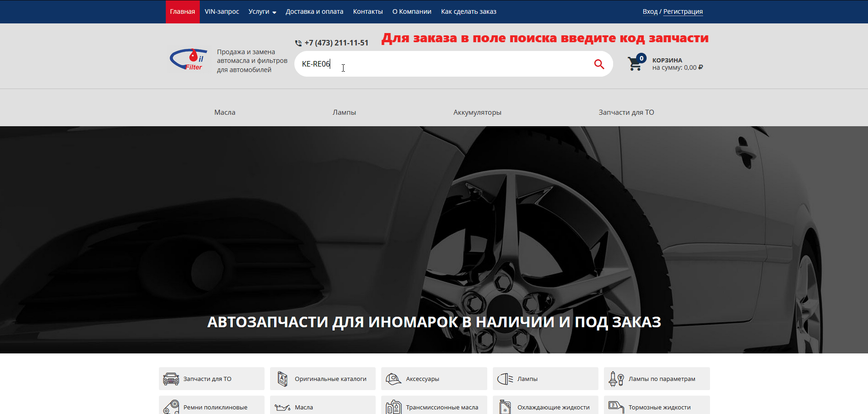Screen dimensions: 868x414
Task: Click the Аксессуары cap icon
Action: tap(394, 379)
